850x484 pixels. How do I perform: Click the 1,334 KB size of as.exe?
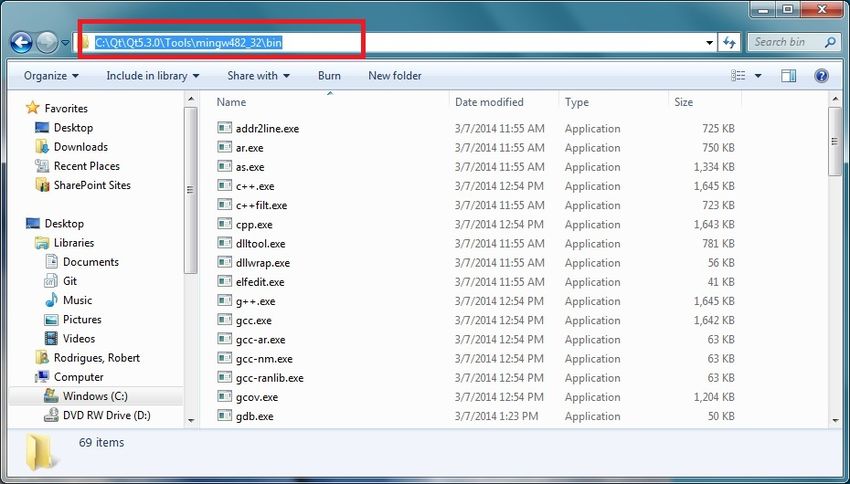[714, 167]
